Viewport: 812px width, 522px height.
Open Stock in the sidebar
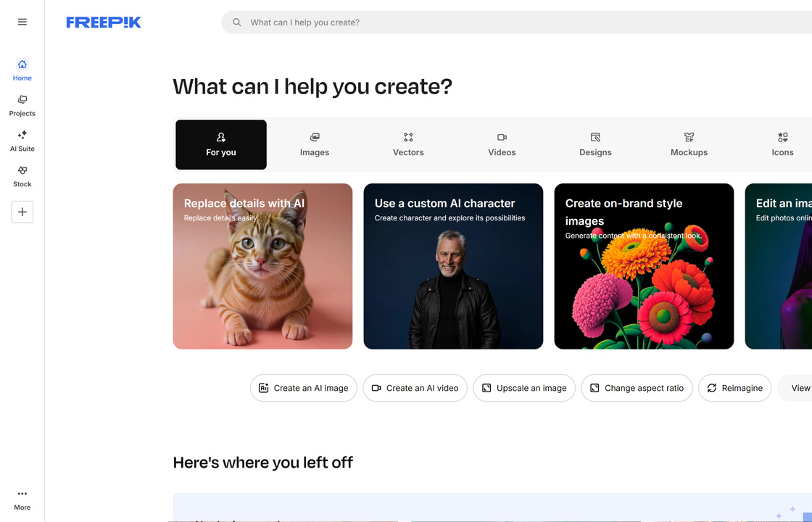click(22, 176)
